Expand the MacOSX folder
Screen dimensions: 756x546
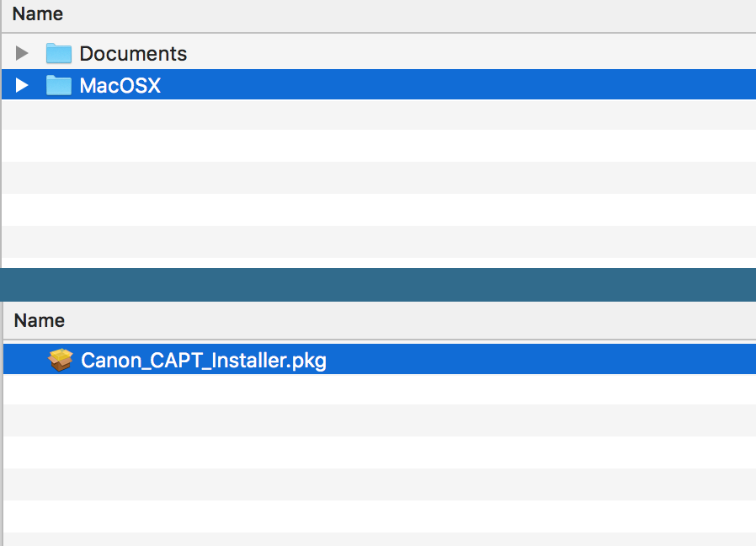click(21, 84)
